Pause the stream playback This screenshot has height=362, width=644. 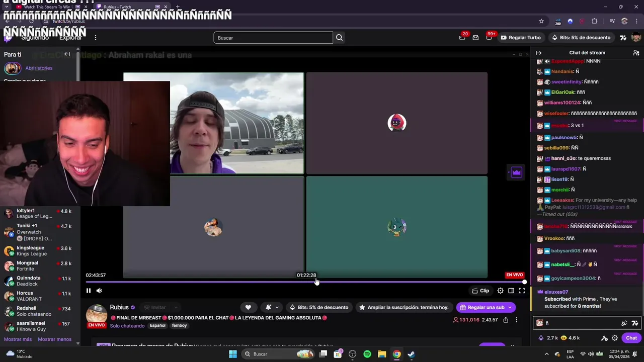(x=89, y=291)
